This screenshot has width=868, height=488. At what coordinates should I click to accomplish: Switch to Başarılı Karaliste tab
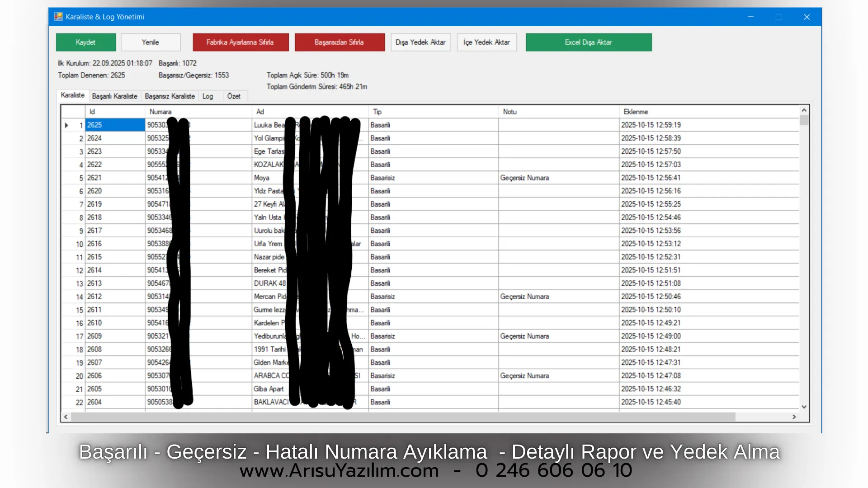(114, 96)
